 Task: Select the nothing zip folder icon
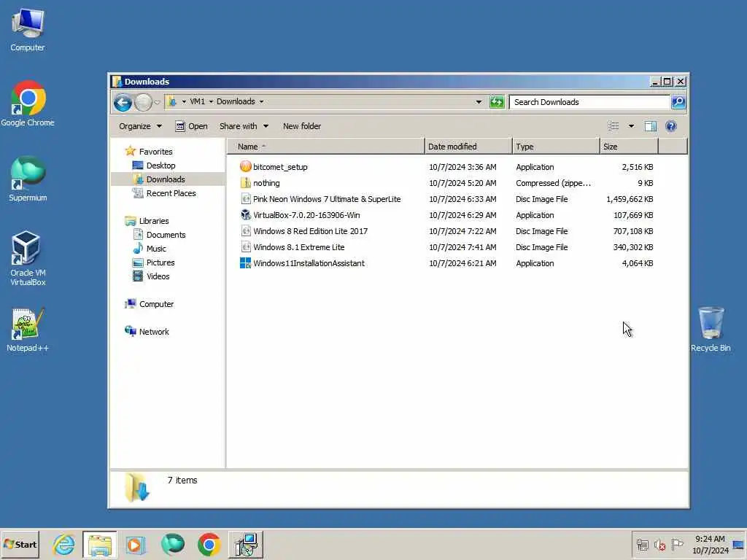245,183
